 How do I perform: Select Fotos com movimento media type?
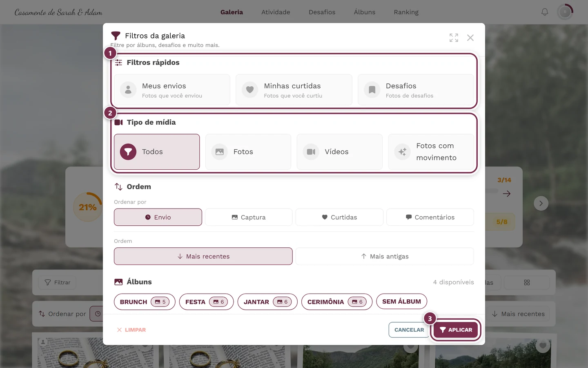431,152
